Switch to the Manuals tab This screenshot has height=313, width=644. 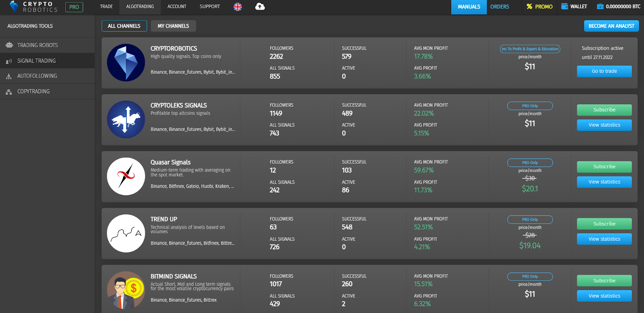pos(469,7)
